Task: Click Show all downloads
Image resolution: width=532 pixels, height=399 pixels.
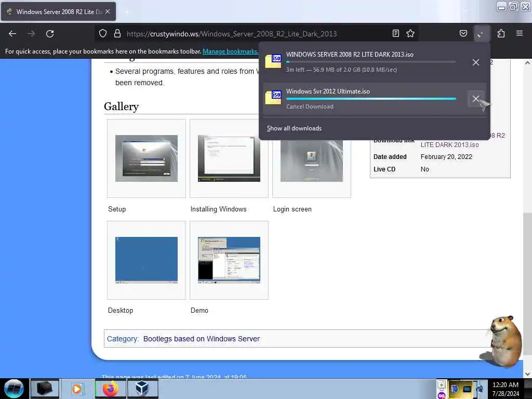Action: click(294, 128)
